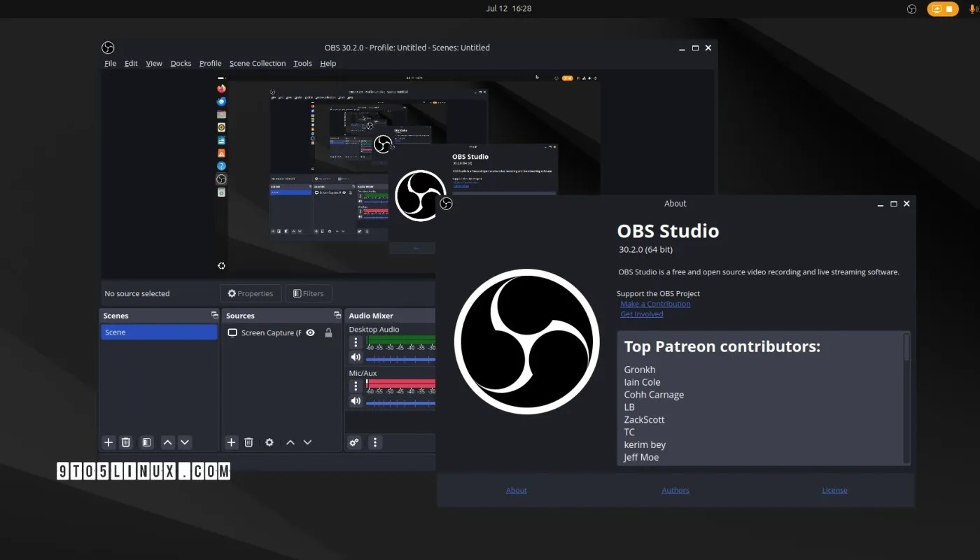
Task: Open the clock showing Jul 12 16:28
Action: pos(508,8)
